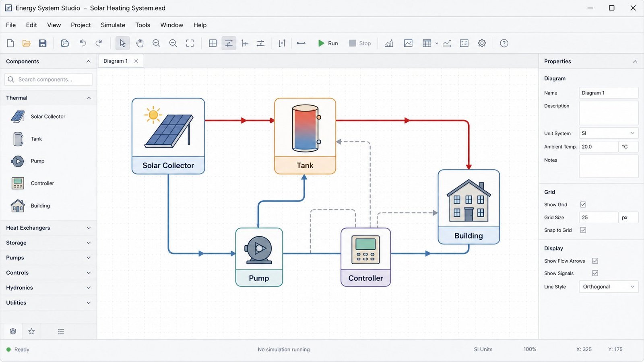Click the zoom out magnifier icon
The image size is (644, 362).
tap(173, 43)
